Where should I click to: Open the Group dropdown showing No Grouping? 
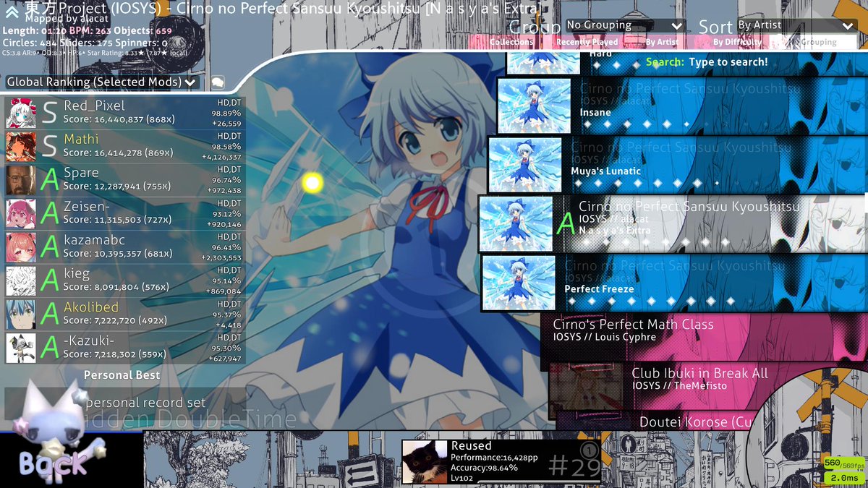point(625,25)
